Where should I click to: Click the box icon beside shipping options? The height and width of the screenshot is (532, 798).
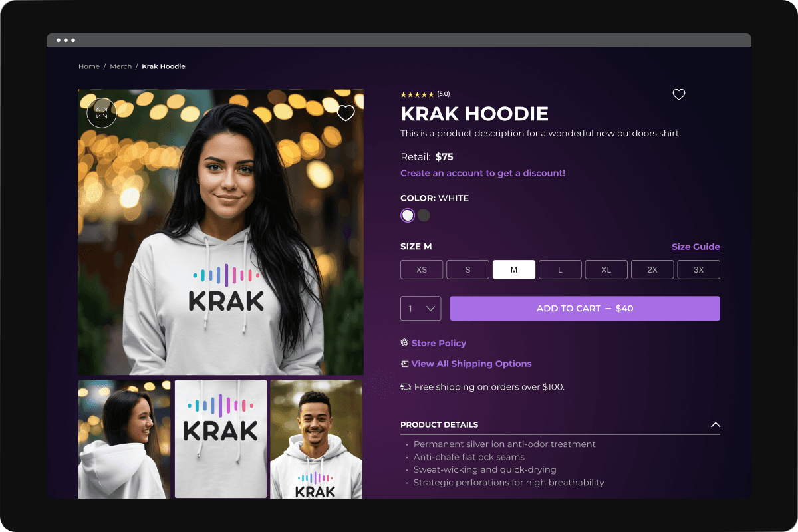point(404,364)
